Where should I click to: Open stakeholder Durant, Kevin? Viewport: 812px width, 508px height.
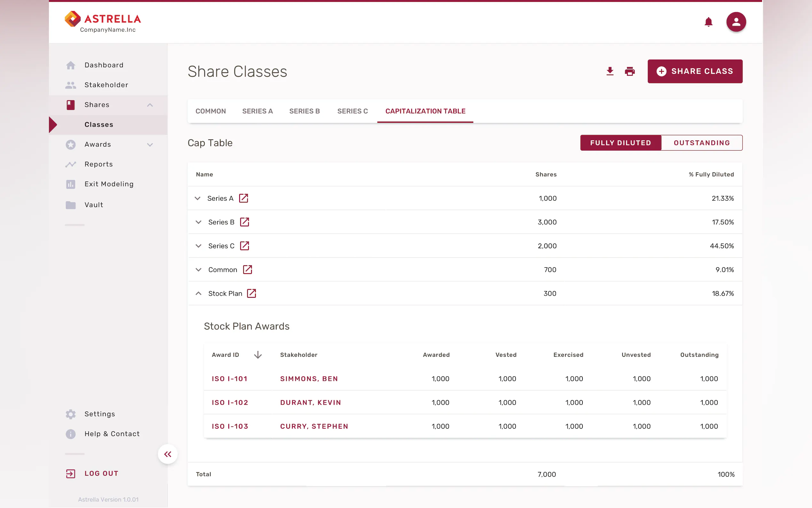310,402
